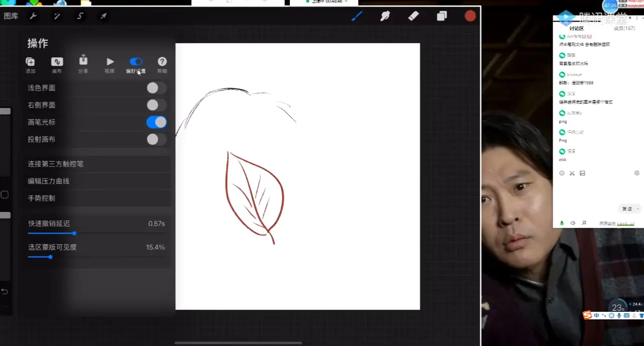
Task: Select the Brush tool
Action: (357, 16)
